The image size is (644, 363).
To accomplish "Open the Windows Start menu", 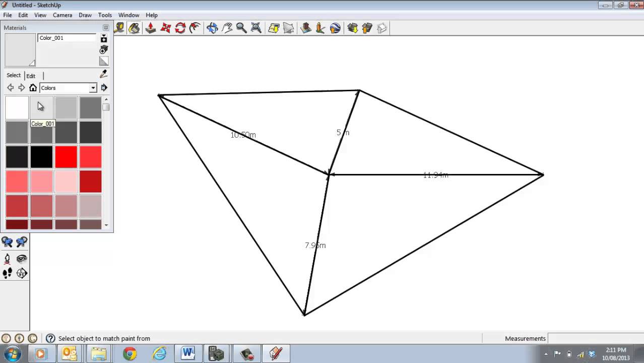I will [x=12, y=353].
